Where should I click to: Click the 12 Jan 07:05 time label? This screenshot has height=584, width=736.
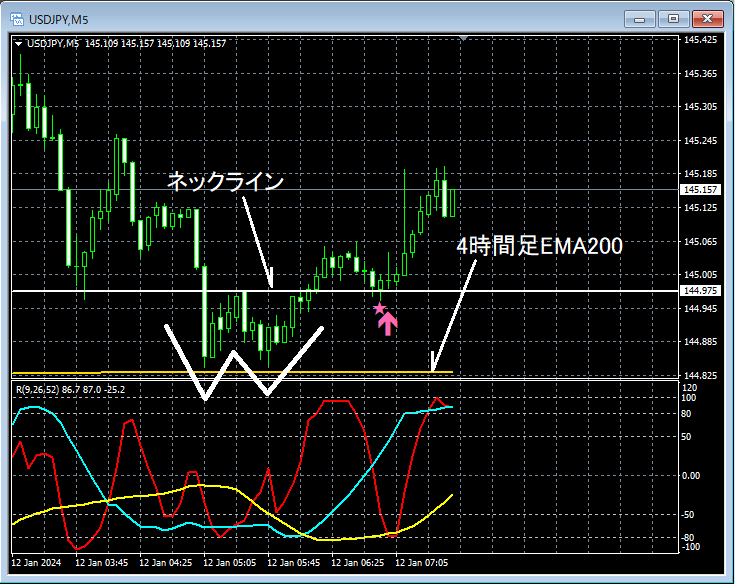point(422,562)
